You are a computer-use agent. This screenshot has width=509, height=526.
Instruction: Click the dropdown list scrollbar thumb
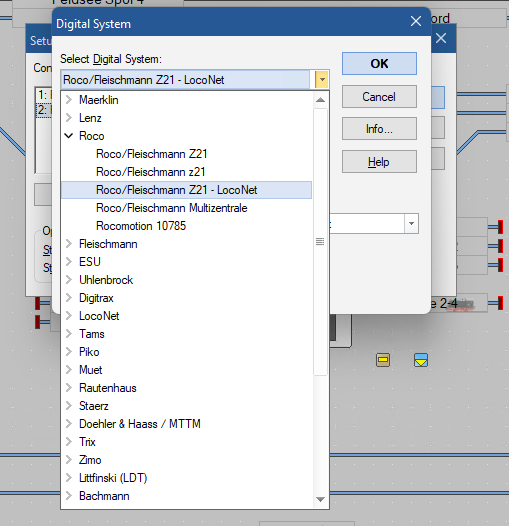(x=320, y=242)
